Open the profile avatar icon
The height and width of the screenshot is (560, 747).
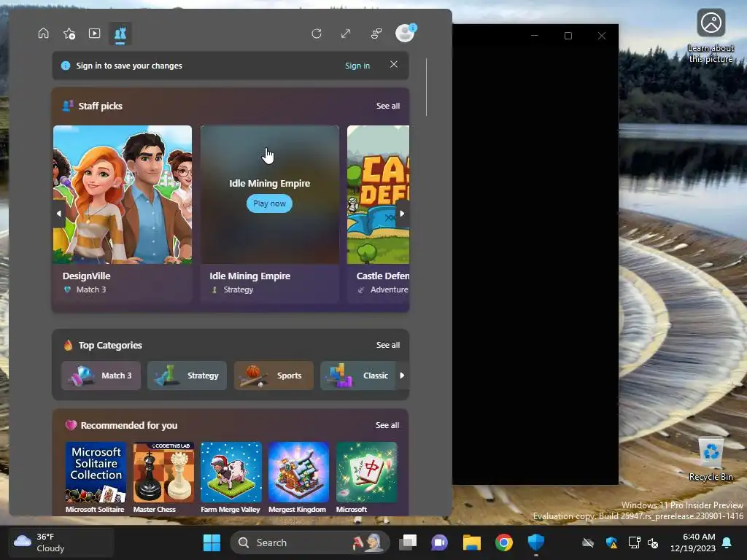(406, 34)
